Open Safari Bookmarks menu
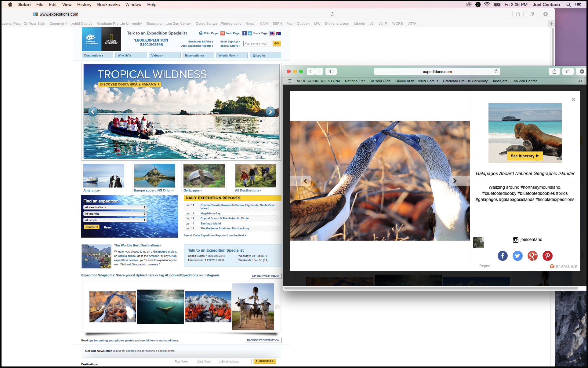The width and height of the screenshot is (588, 368). click(x=108, y=5)
